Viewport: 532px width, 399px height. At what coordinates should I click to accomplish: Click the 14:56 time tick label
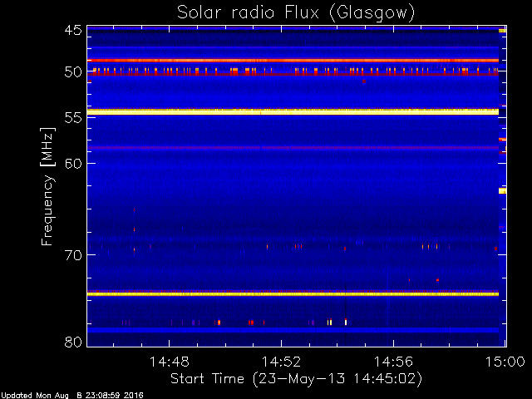click(x=393, y=362)
